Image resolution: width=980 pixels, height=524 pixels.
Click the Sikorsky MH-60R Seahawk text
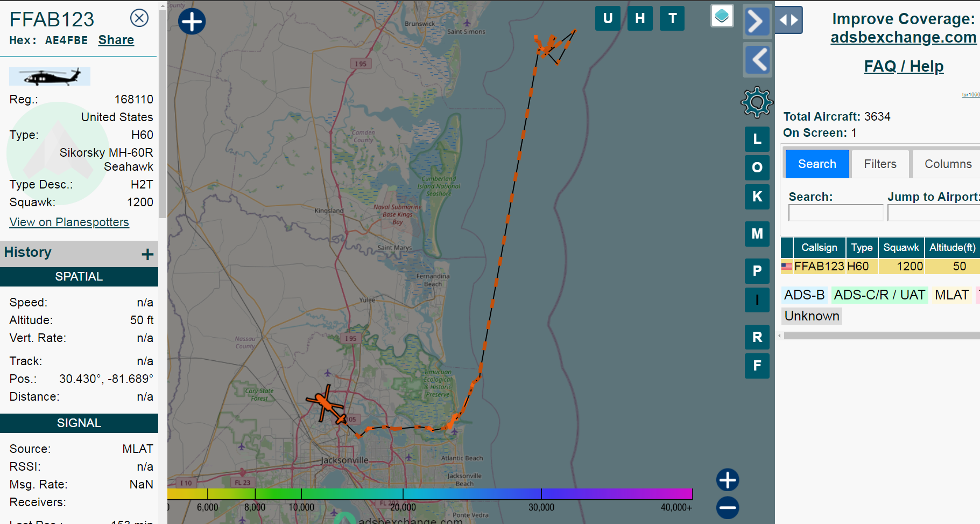pyautogui.click(x=107, y=160)
